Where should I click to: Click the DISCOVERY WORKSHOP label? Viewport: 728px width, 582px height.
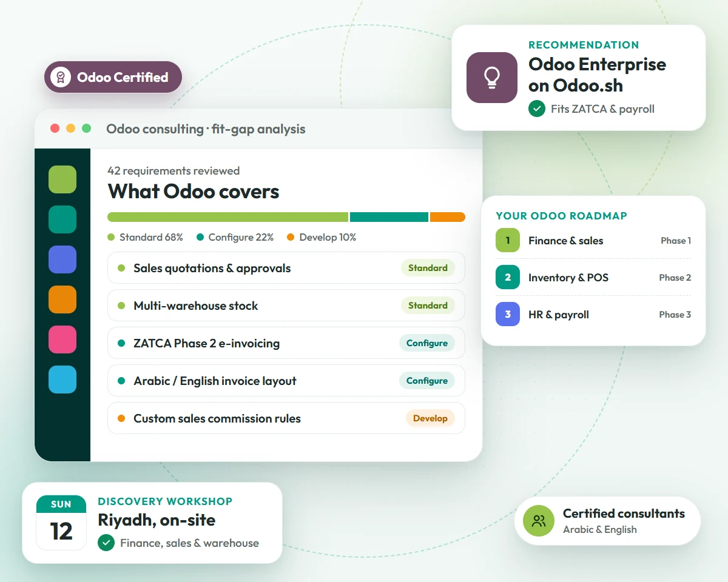pyautogui.click(x=165, y=501)
